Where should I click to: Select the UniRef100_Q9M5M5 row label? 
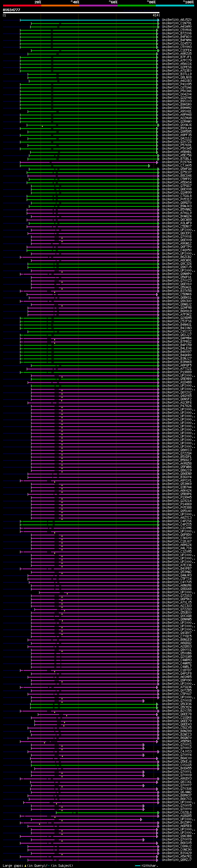click(x=177, y=132)
